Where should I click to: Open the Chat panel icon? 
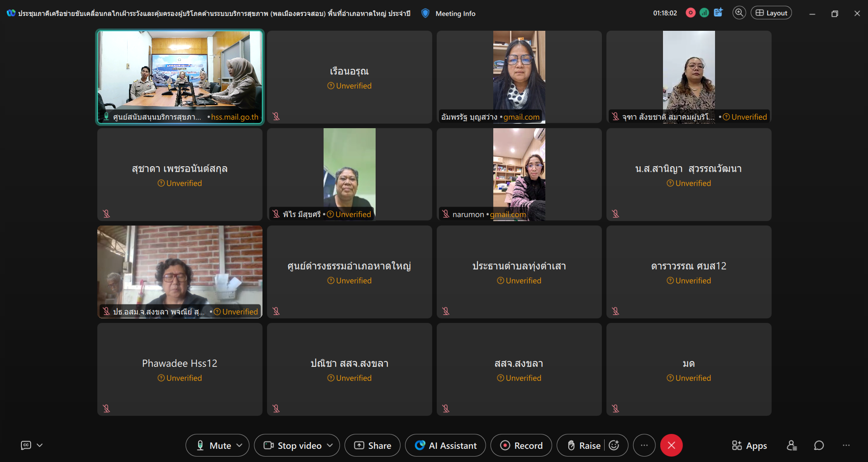(x=819, y=446)
